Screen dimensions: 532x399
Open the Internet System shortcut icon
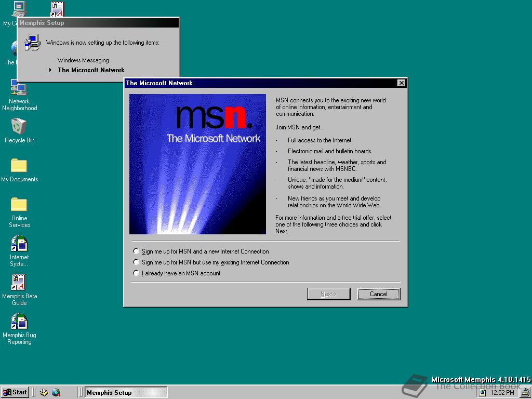pos(19,251)
